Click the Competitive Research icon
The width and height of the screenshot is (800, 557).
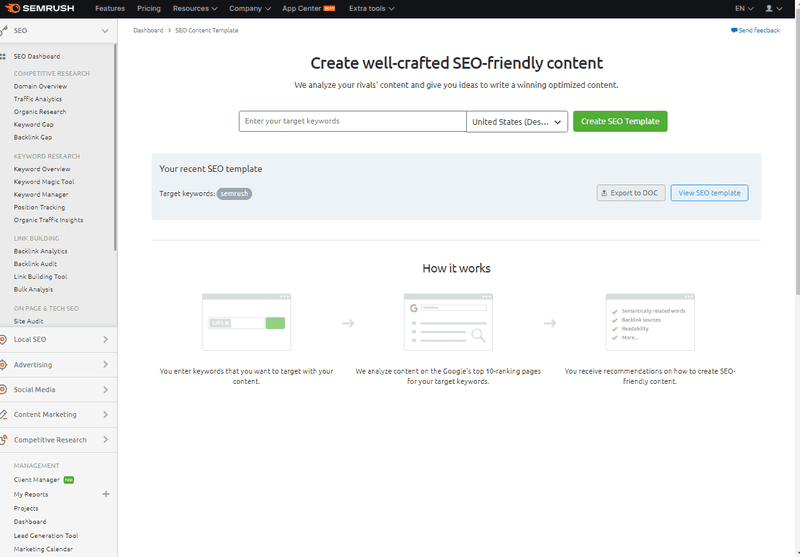pyautogui.click(x=3, y=440)
